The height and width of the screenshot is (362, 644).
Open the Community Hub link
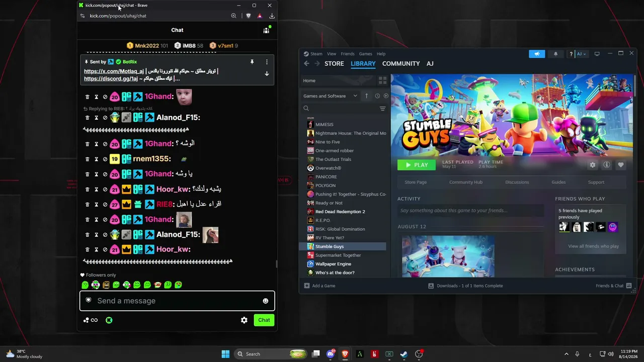click(x=466, y=183)
